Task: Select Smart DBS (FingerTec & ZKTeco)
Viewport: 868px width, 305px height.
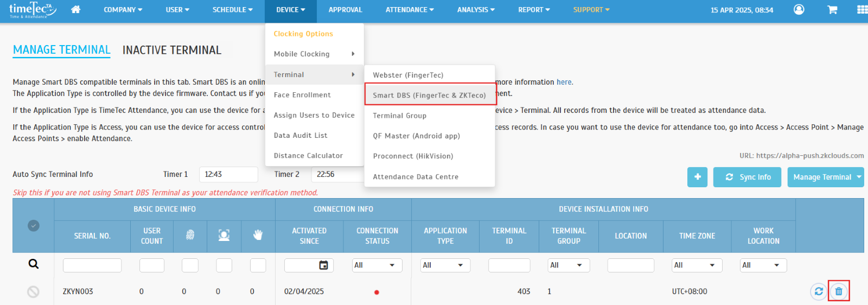Action: [430, 95]
